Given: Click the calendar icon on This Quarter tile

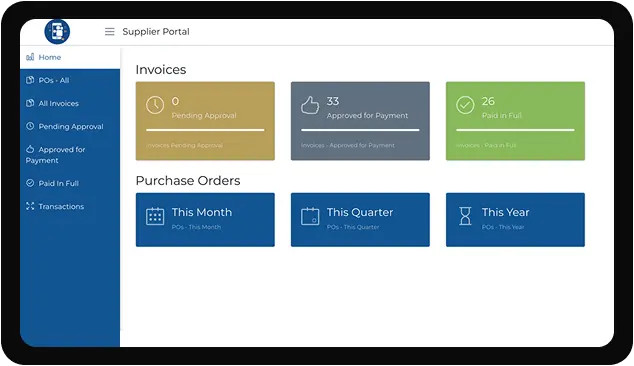Looking at the screenshot, I should [310, 216].
